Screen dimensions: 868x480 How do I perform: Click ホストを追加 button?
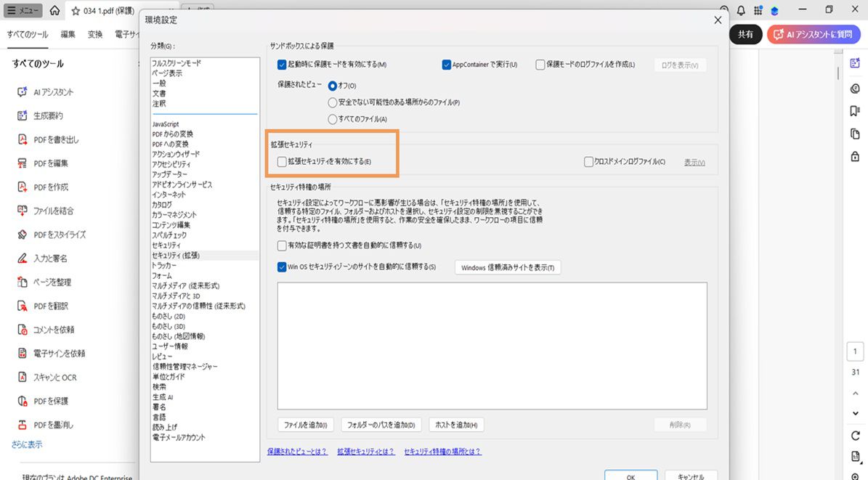456,425
